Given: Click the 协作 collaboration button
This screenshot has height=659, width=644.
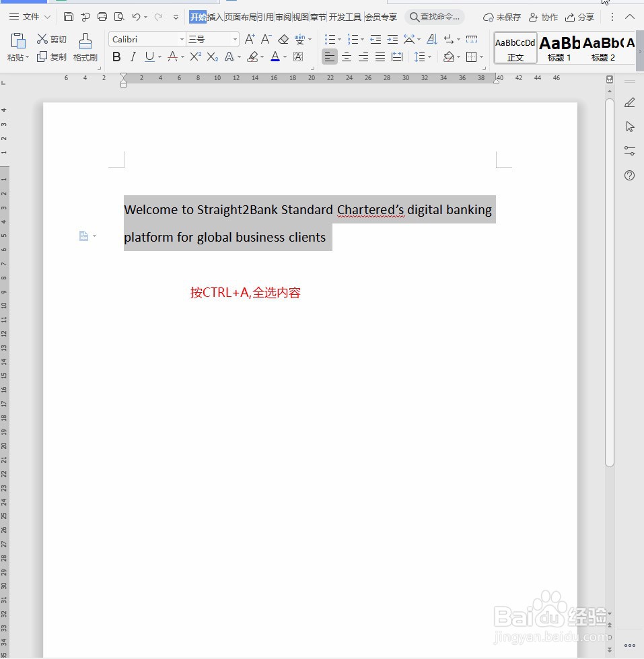Looking at the screenshot, I should coord(543,17).
